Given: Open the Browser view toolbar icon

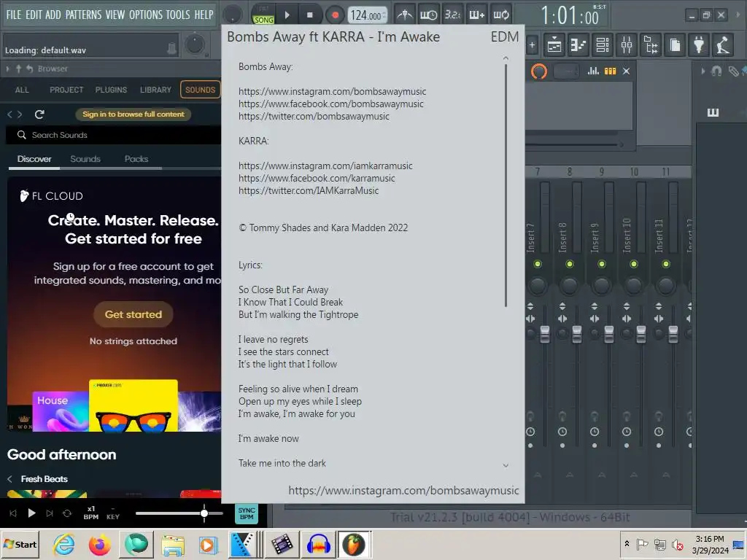Looking at the screenshot, I should (x=651, y=45).
